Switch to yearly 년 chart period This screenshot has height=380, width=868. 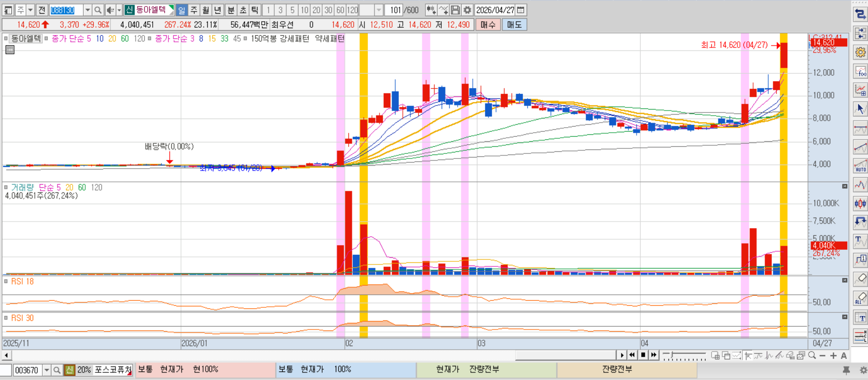click(218, 10)
